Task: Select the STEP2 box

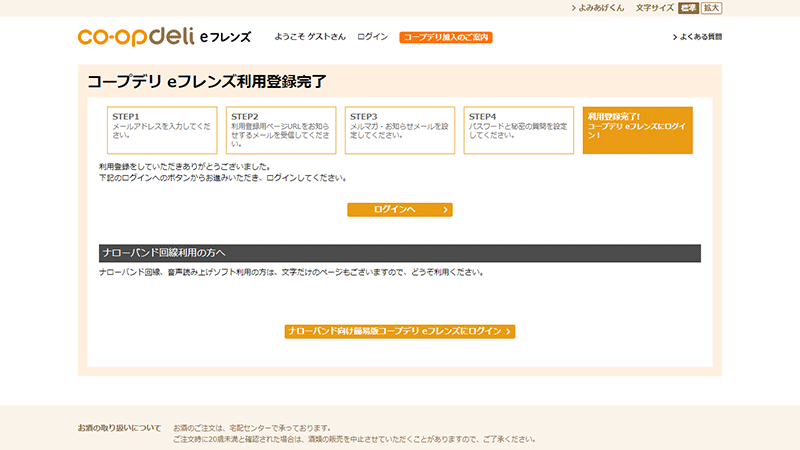Action: pyautogui.click(x=281, y=130)
